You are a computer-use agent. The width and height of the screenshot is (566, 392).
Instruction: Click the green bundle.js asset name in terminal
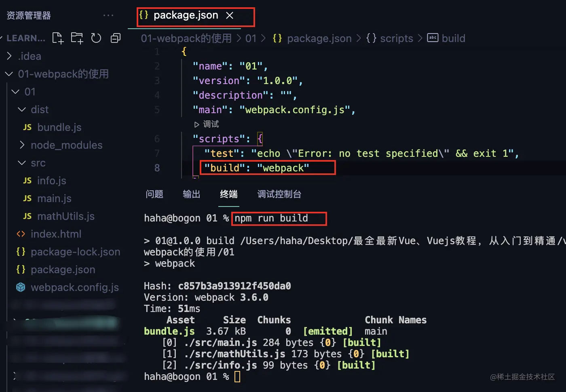tap(169, 331)
